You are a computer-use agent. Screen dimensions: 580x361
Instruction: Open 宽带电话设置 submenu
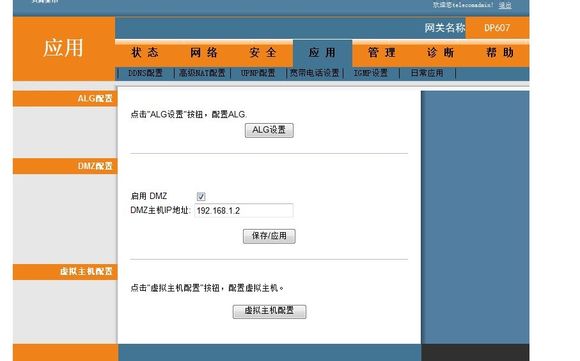(314, 73)
